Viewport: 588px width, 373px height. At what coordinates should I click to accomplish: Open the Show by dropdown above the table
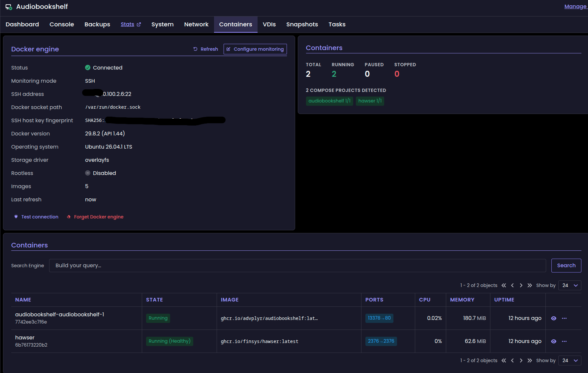pyautogui.click(x=570, y=285)
